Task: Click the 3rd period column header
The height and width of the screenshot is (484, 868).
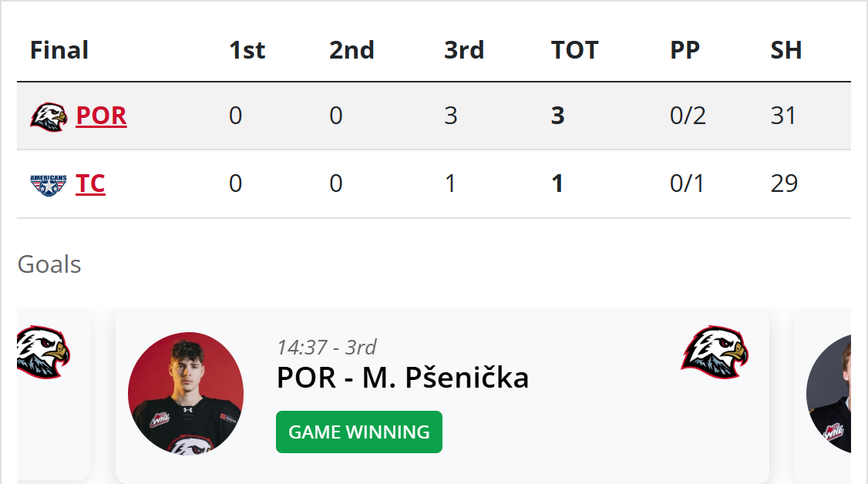Action: (x=464, y=50)
